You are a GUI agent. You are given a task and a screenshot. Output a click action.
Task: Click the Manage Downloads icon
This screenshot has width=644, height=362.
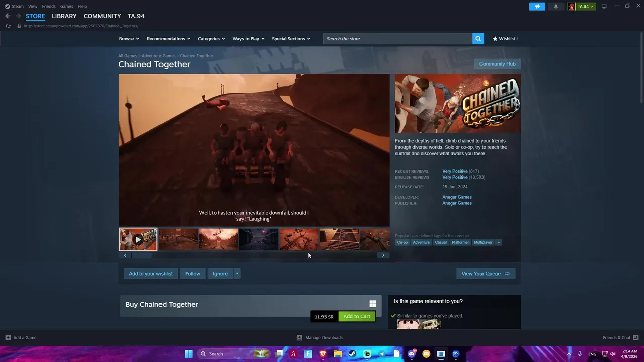(299, 338)
